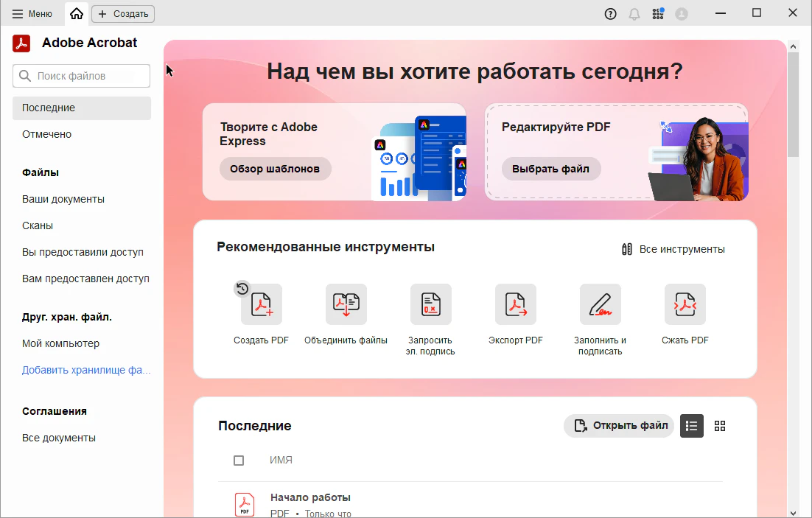Click the Обзор шаблонов button
This screenshot has height=518, width=812.
pos(275,169)
